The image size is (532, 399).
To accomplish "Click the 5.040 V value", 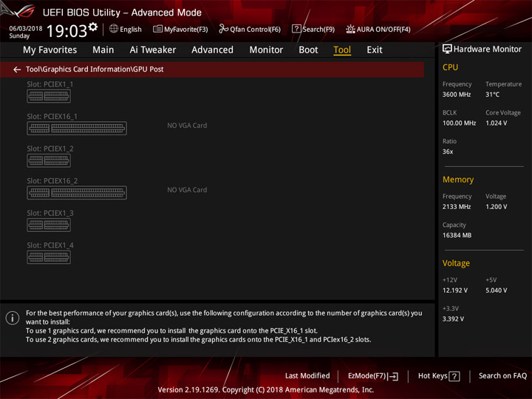I will 497,290.
